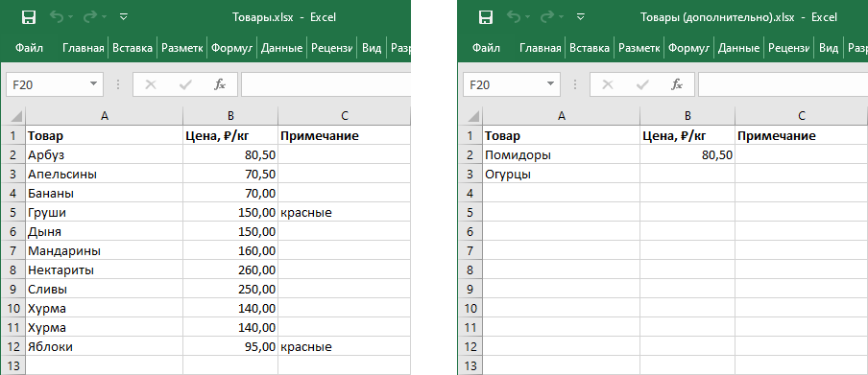Expand the Name Box dropdown in the right window
868x375 pixels.
(x=549, y=84)
